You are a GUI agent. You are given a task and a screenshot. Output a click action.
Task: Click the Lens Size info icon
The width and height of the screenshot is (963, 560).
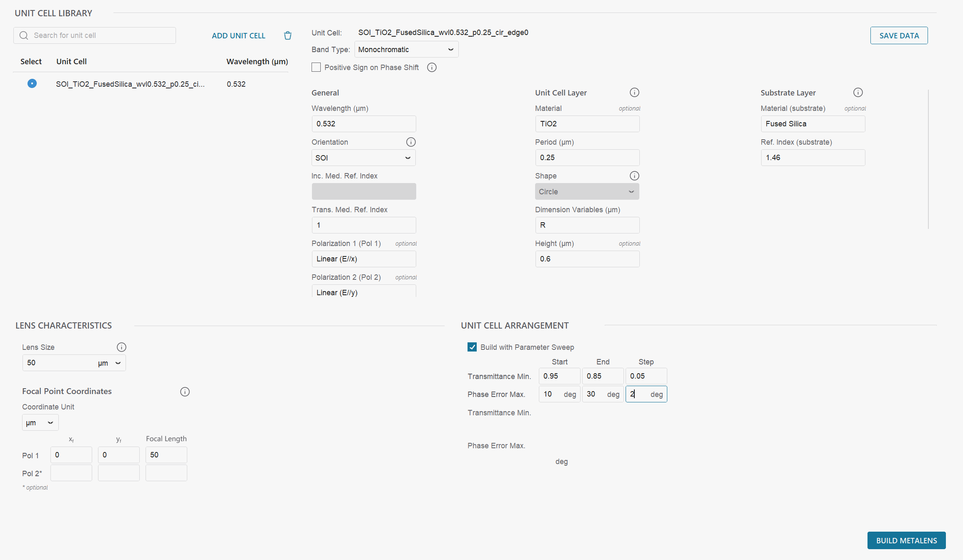(x=121, y=347)
